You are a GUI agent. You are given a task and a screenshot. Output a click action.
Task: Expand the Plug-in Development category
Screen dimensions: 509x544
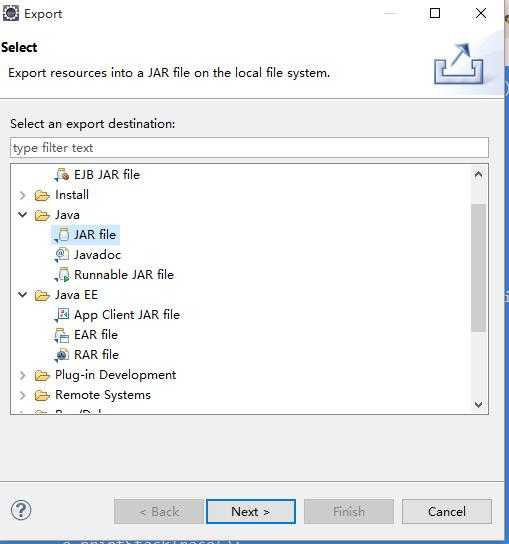(23, 375)
